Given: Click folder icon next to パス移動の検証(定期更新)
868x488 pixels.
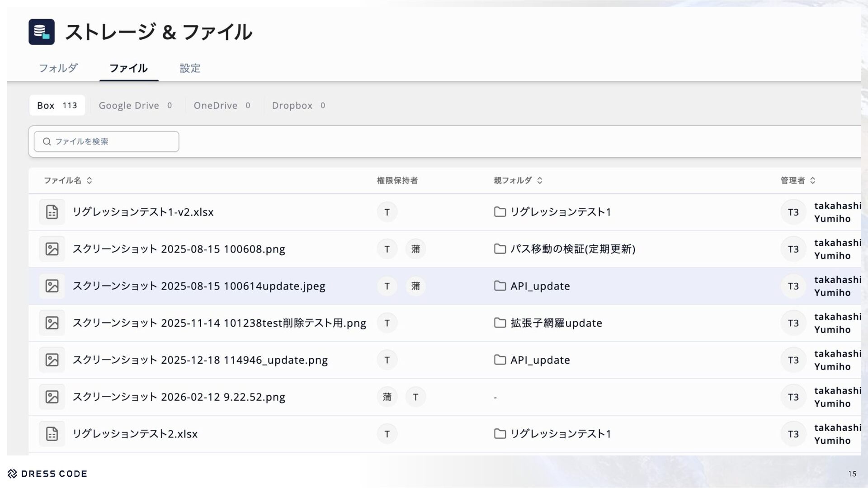Looking at the screenshot, I should point(500,249).
